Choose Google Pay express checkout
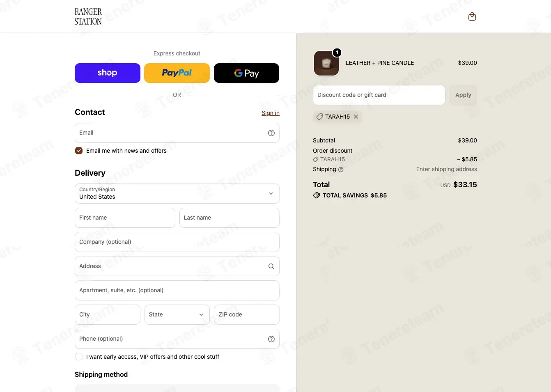 246,73
